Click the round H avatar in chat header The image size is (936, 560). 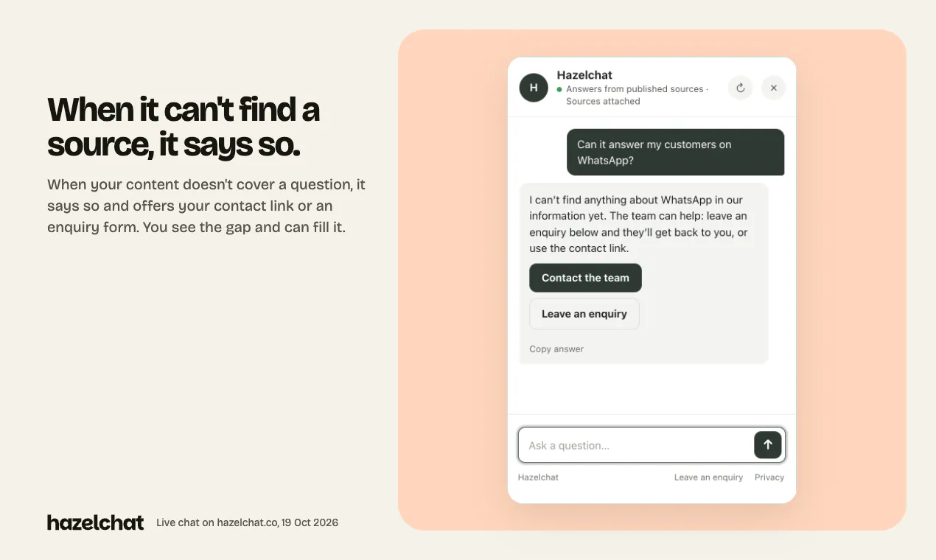point(534,88)
